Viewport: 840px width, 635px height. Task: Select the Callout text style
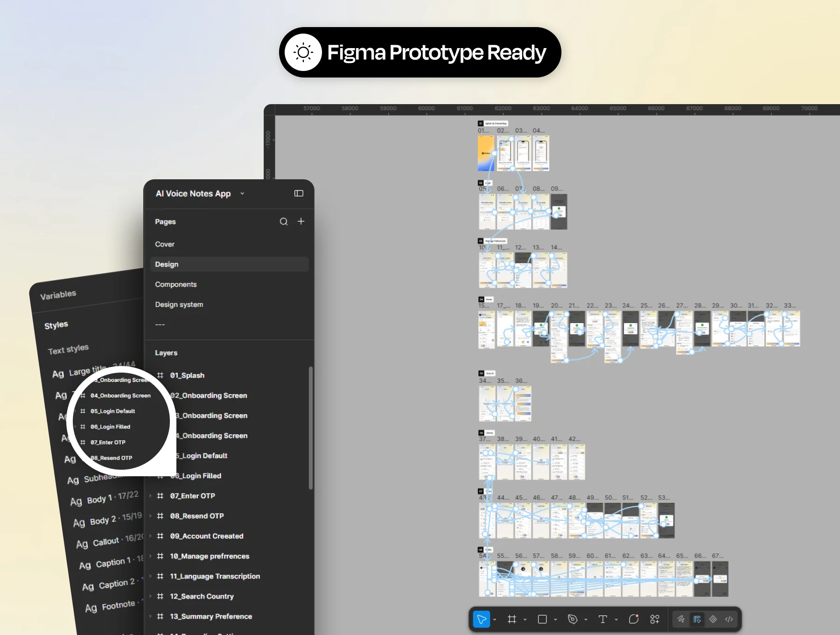pyautogui.click(x=110, y=541)
